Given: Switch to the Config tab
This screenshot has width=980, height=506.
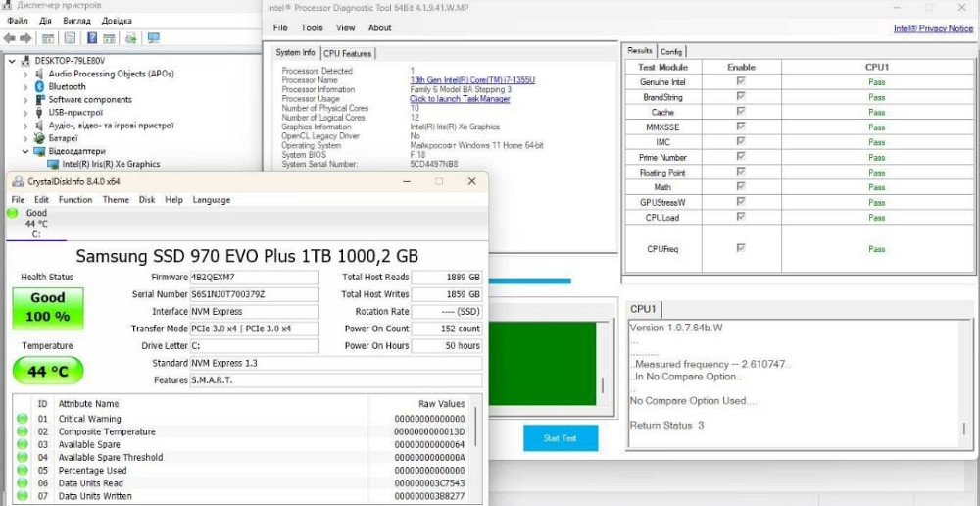Looking at the screenshot, I should click(671, 51).
